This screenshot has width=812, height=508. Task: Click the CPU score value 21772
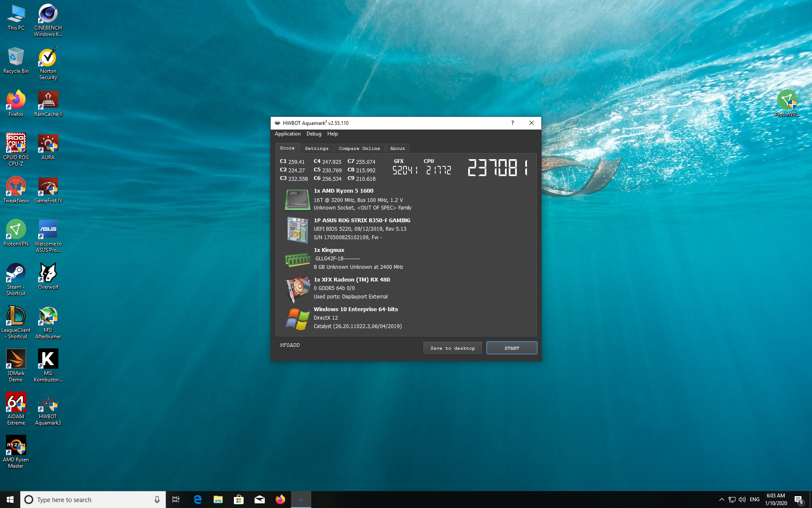click(x=439, y=170)
